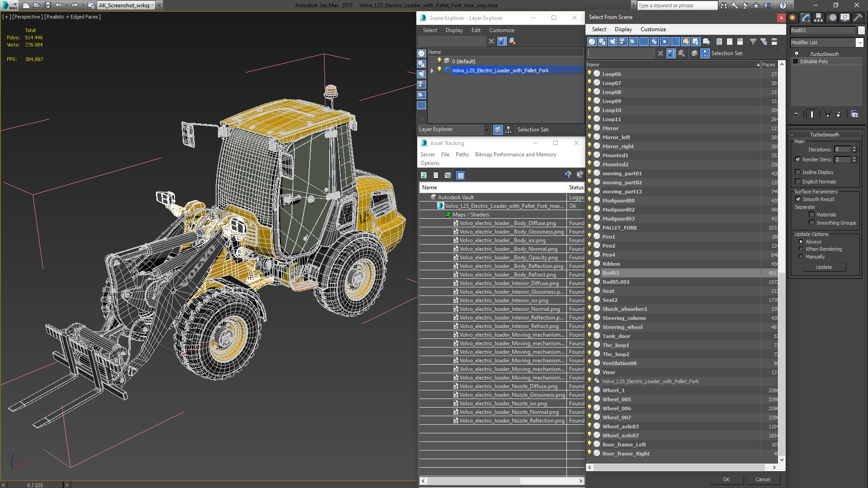Toggle Display Space Warps filter in Select From Scene
The height and width of the screenshot is (488, 868).
pos(644,42)
